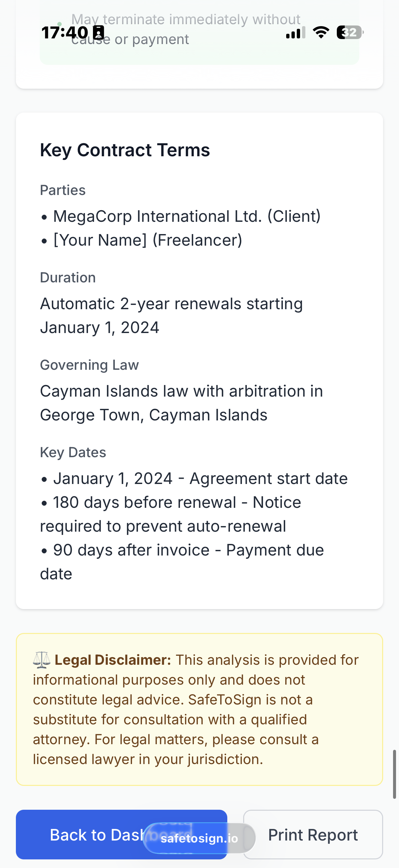Tap the safetosign.io address pill
The image size is (399, 868).
[x=199, y=838]
